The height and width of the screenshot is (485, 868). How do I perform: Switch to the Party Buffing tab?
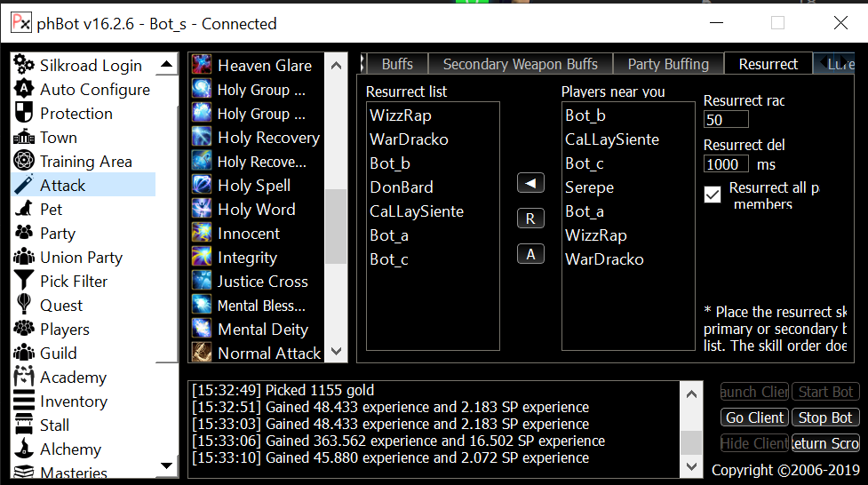668,64
